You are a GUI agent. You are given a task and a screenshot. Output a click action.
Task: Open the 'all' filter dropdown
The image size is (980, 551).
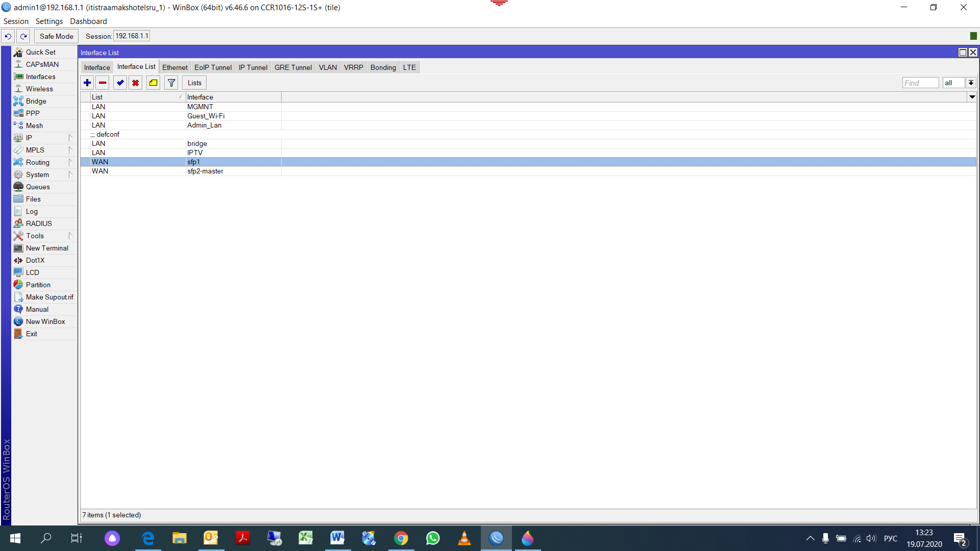coord(971,83)
